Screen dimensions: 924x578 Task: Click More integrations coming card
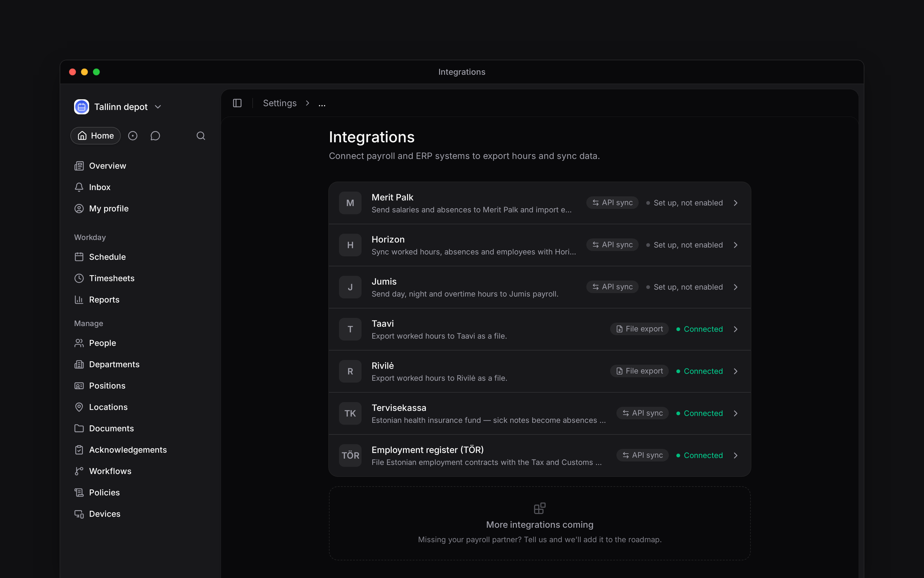pyautogui.click(x=540, y=523)
